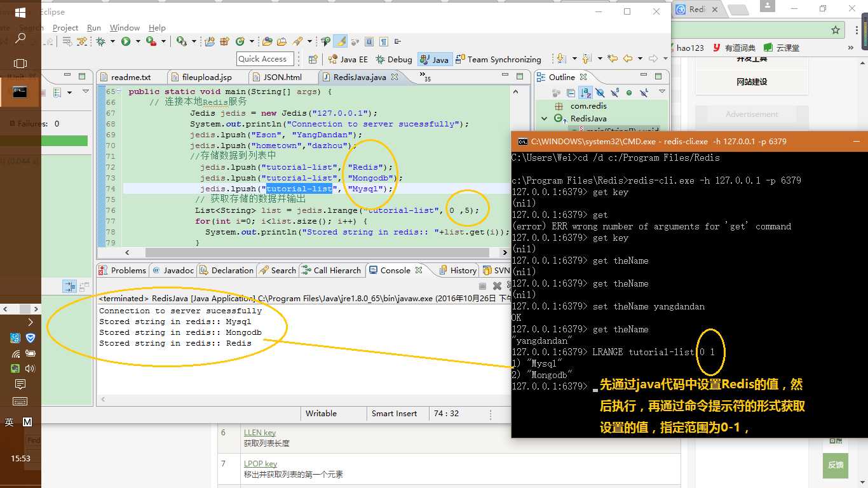This screenshot has width=868, height=488.
Task: Toggle Hide Fields in Outline toolbar
Action: click(600, 93)
